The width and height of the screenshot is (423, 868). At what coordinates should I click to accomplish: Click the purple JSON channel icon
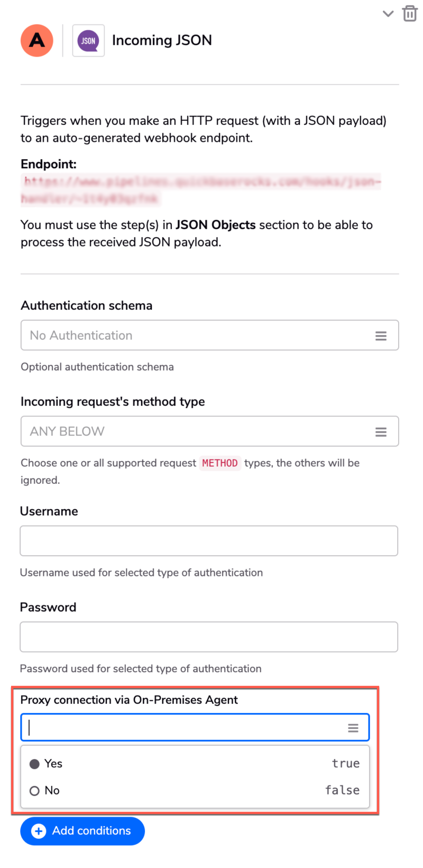tap(88, 40)
